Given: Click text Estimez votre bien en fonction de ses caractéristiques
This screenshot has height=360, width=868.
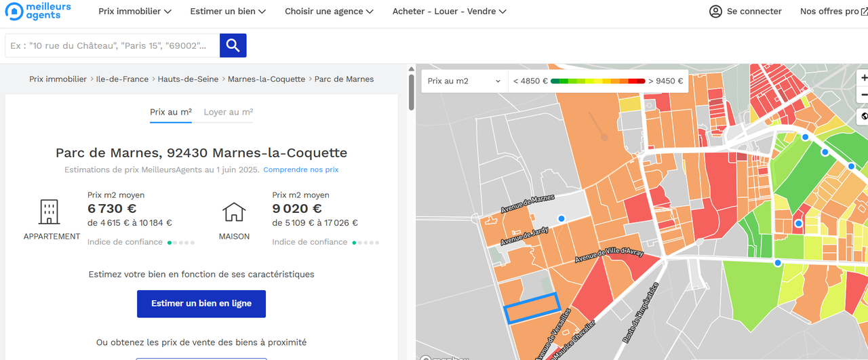Looking at the screenshot, I should click(x=201, y=275).
